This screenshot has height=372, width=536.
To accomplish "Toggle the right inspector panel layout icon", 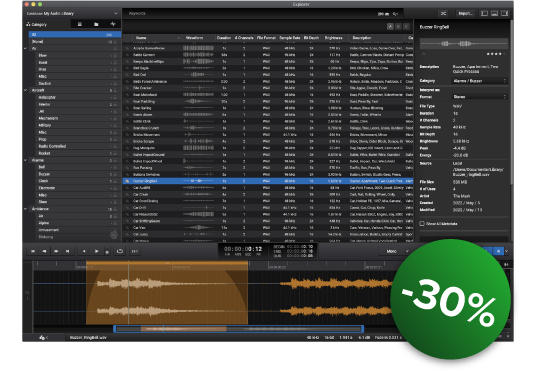I will click(504, 13).
